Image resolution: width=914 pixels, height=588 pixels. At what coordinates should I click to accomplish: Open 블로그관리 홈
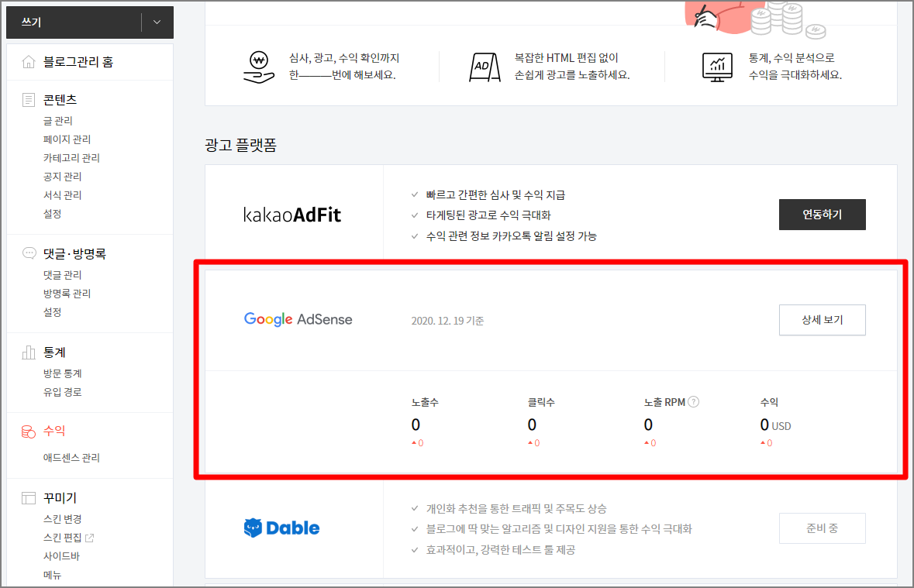[78, 62]
